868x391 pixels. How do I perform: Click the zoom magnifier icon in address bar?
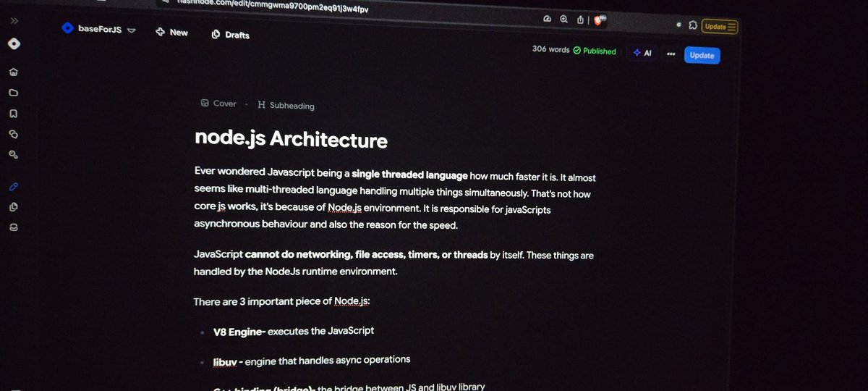(x=564, y=20)
